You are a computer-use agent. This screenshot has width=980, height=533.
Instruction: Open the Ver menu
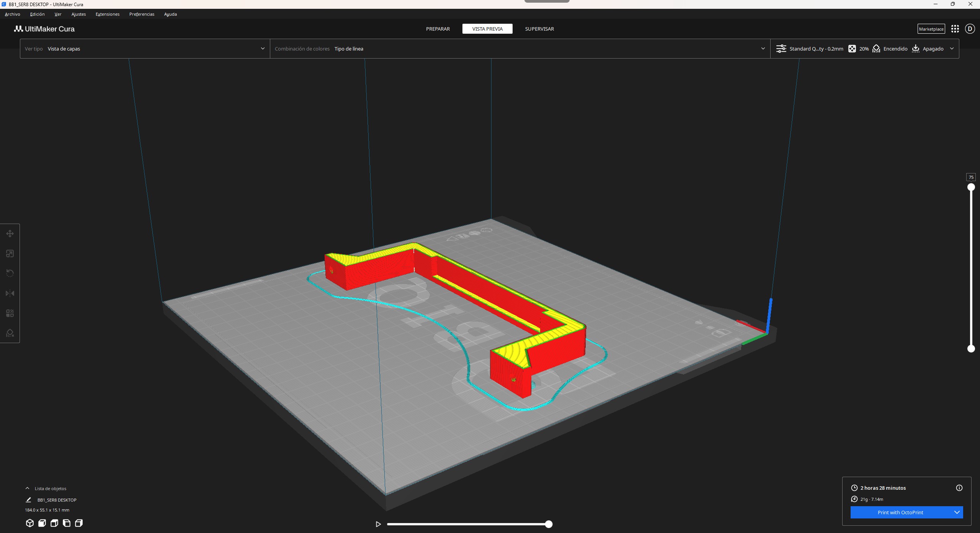[x=58, y=14]
